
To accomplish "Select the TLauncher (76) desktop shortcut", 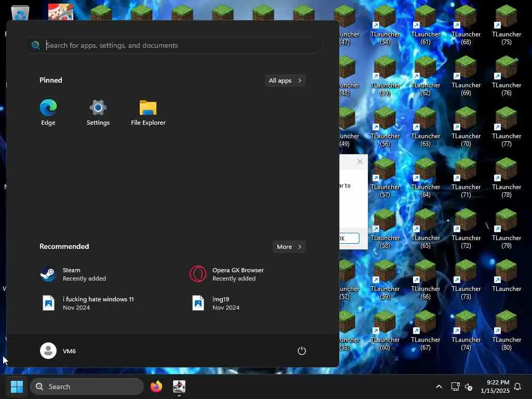I will coord(506,76).
